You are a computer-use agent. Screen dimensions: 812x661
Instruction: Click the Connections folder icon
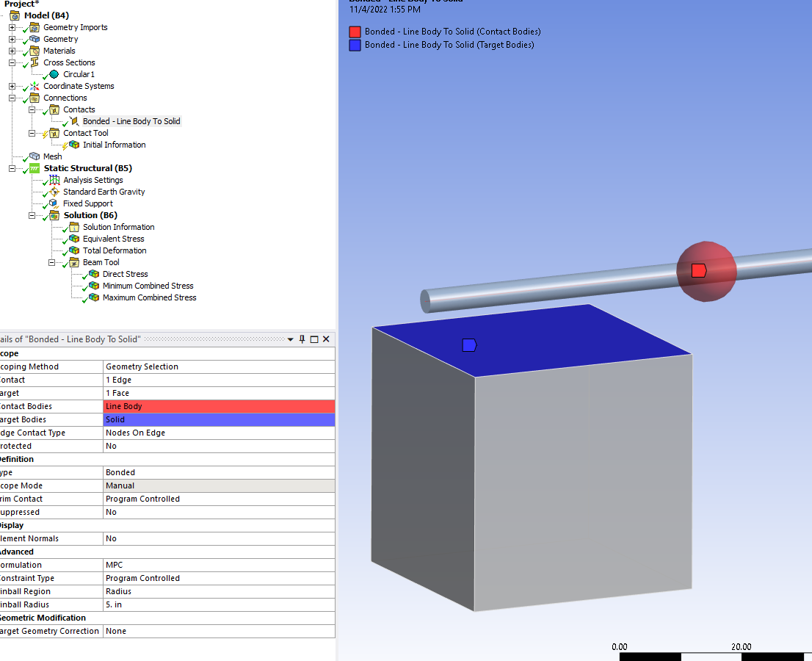35,98
